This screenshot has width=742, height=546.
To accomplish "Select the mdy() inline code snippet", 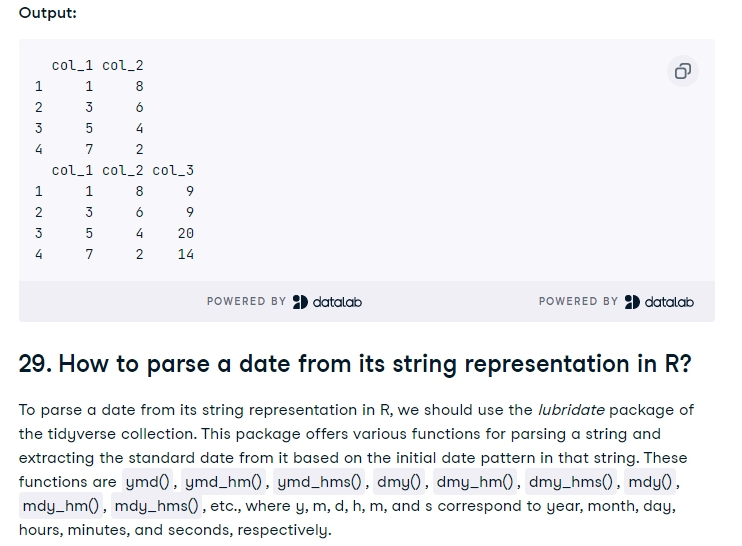I will click(x=650, y=482).
